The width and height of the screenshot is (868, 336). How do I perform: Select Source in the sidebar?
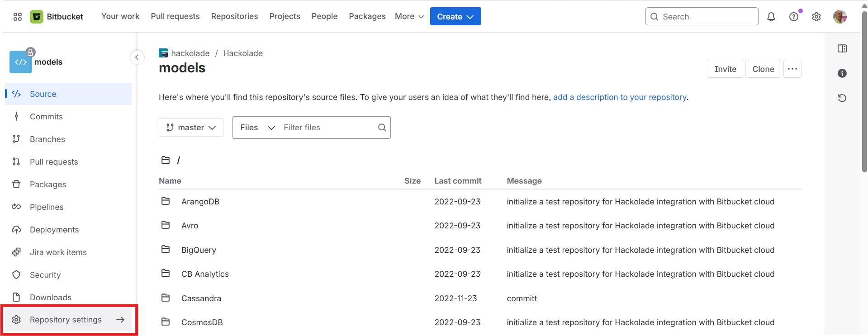pyautogui.click(x=68, y=94)
